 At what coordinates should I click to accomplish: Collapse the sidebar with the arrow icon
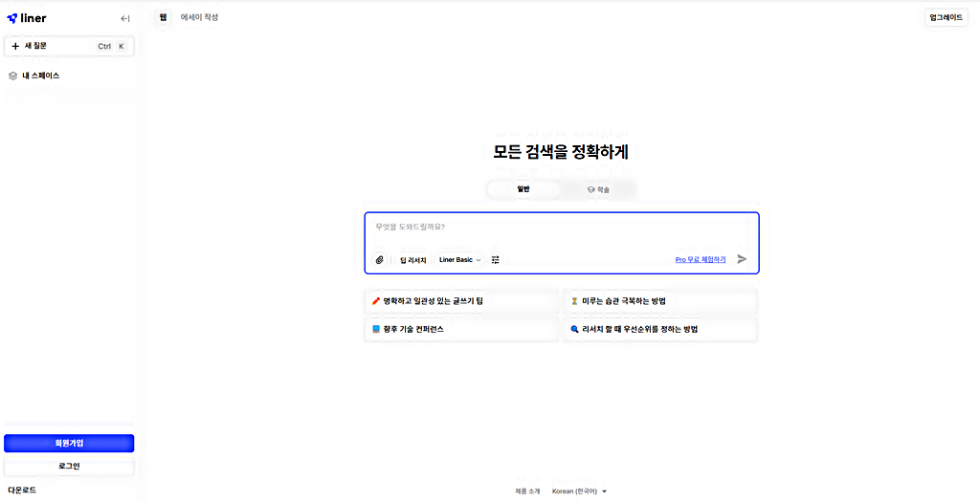pos(125,19)
